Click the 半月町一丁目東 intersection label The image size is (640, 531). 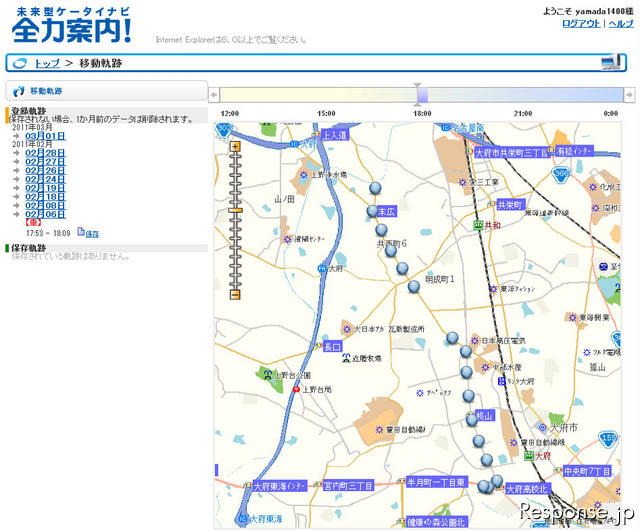click(437, 482)
